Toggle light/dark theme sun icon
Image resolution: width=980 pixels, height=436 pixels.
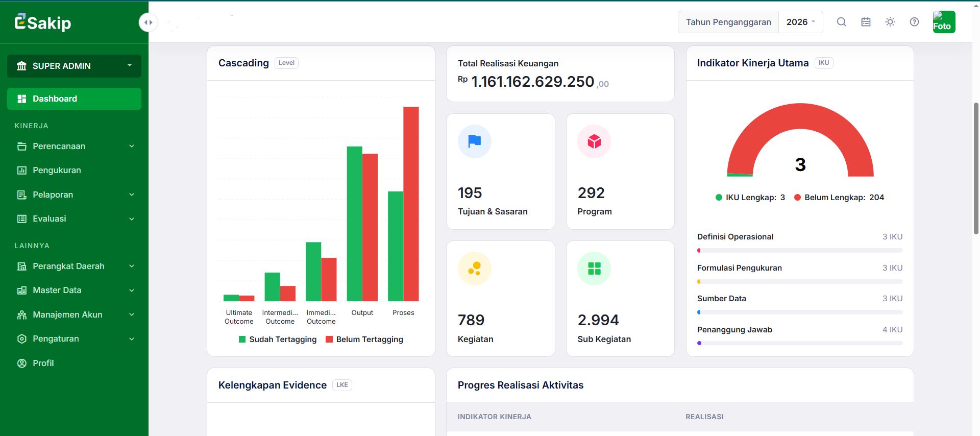pyautogui.click(x=890, y=22)
